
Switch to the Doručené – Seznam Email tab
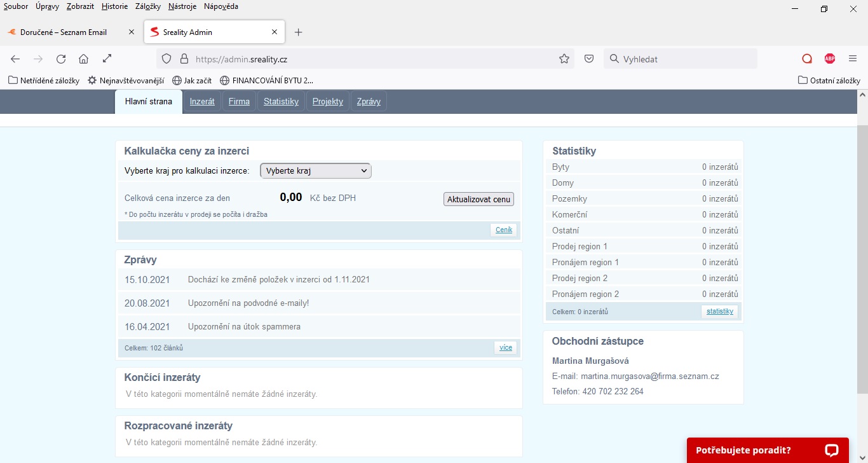tap(70, 32)
